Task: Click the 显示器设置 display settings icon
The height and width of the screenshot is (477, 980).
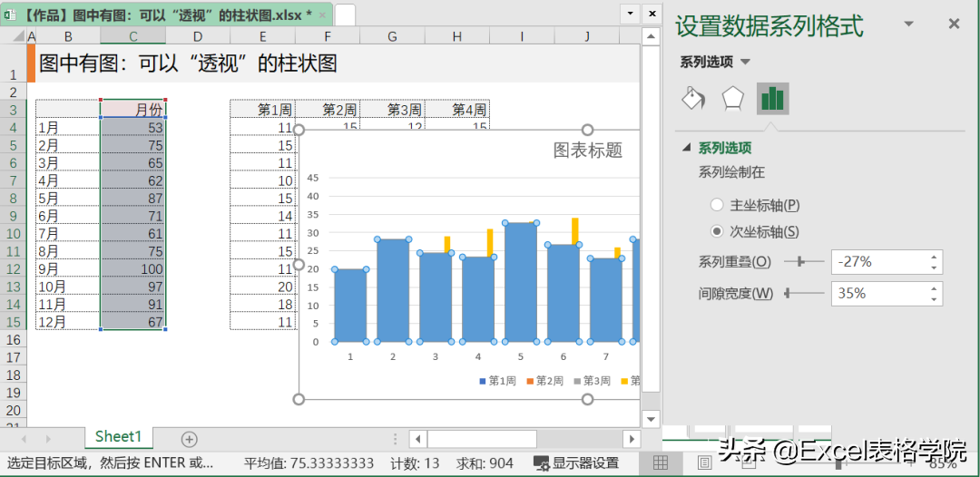Action: click(542, 463)
